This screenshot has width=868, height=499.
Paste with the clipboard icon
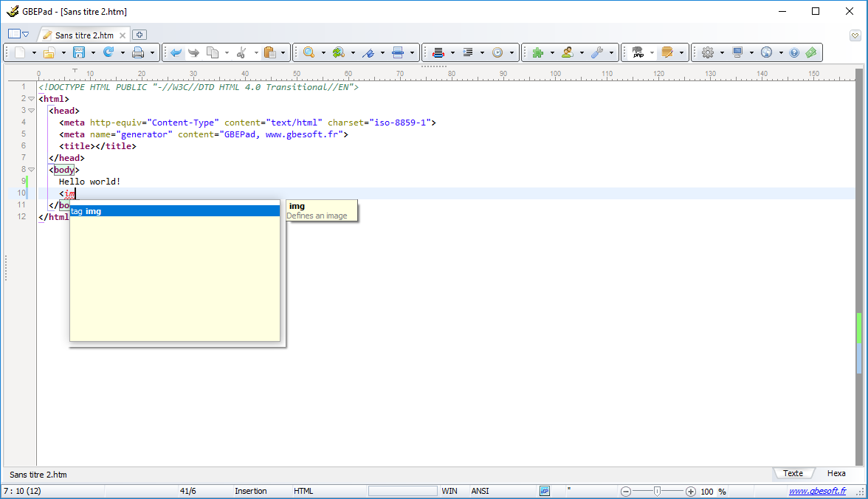(x=269, y=52)
